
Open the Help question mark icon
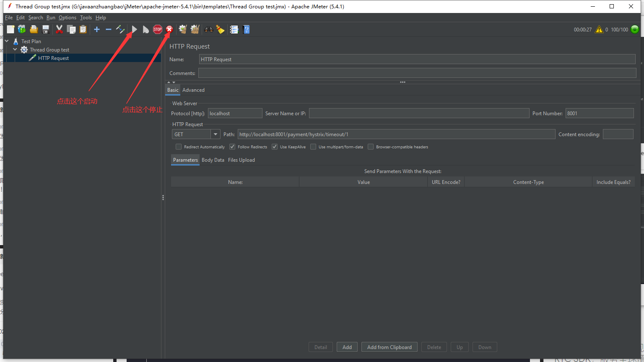click(x=247, y=29)
